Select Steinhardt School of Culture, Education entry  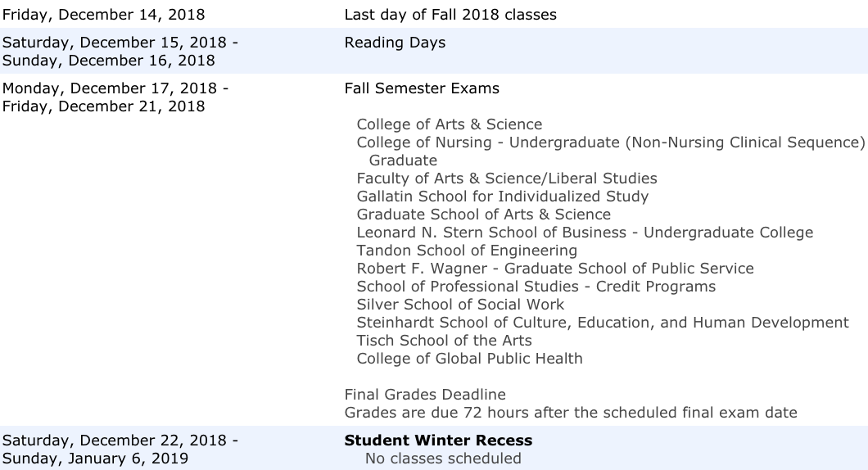603,322
